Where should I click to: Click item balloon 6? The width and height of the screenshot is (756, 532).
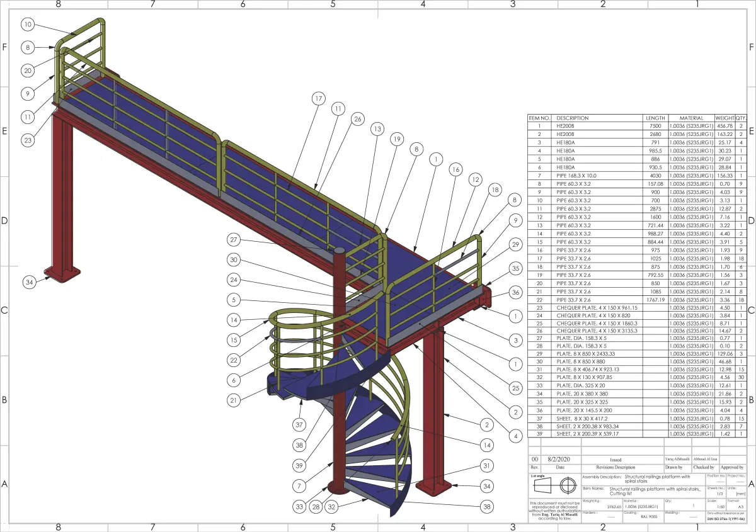pos(234,380)
